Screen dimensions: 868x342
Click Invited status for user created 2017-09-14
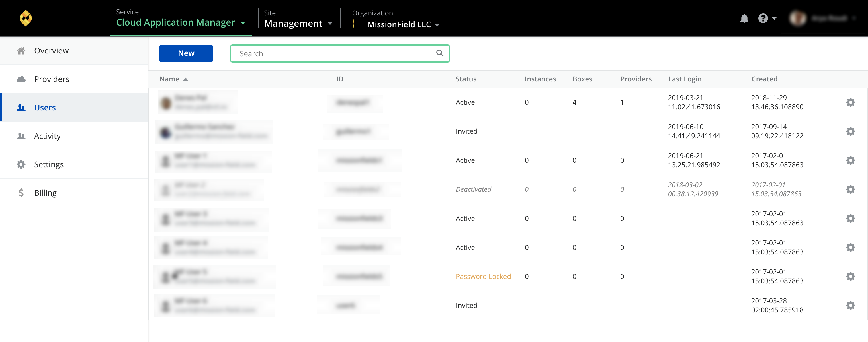(x=466, y=131)
